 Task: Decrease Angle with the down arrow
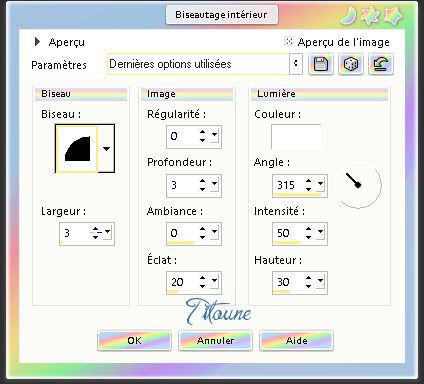tap(309, 189)
